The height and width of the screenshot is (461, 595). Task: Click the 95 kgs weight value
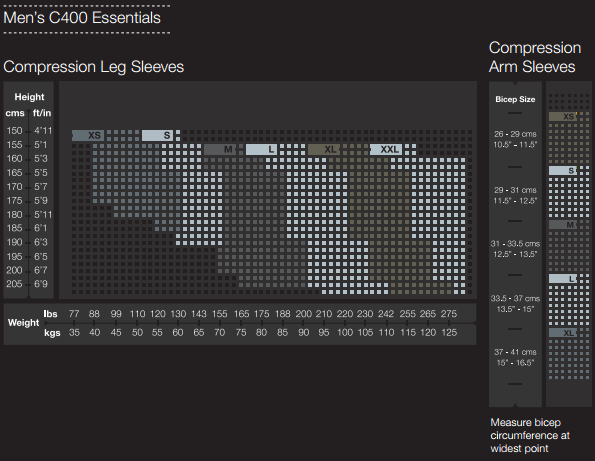(324, 332)
